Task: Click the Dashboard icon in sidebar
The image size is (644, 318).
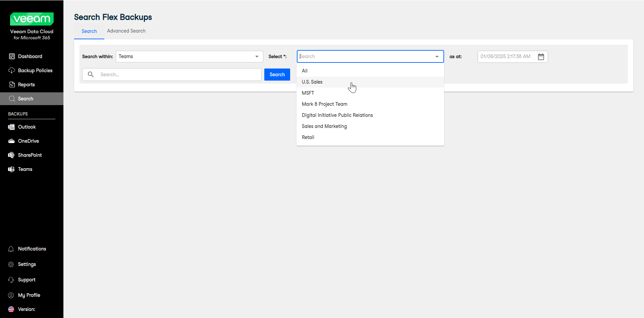Action: (12, 56)
